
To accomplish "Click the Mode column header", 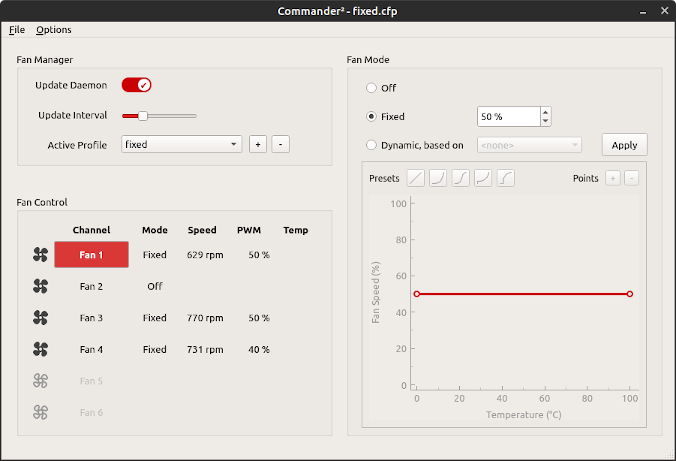I will pos(155,230).
